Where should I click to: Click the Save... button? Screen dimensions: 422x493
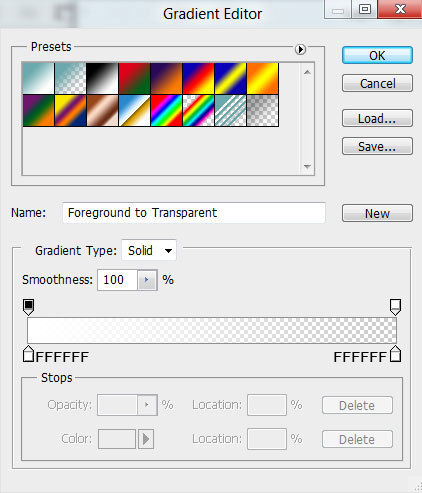coord(377,146)
